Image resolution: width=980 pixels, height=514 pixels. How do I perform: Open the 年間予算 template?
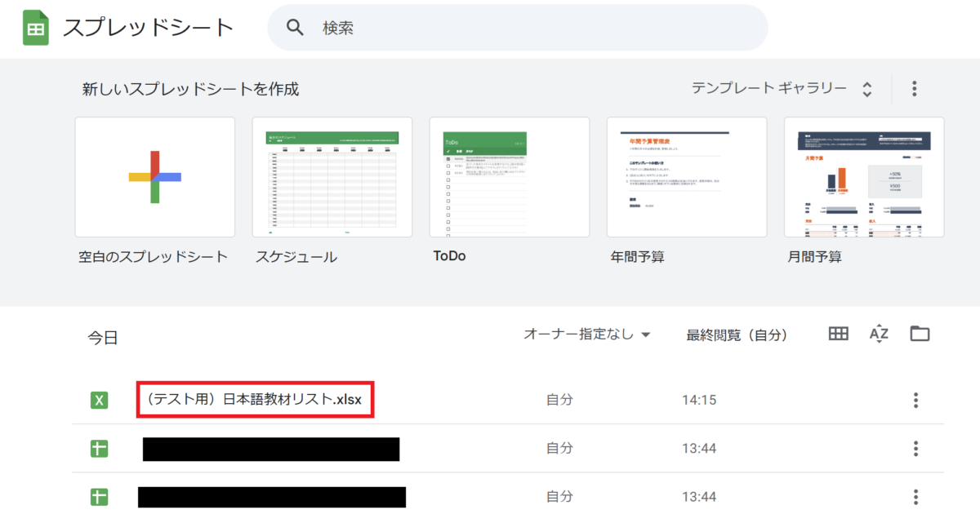click(x=686, y=177)
